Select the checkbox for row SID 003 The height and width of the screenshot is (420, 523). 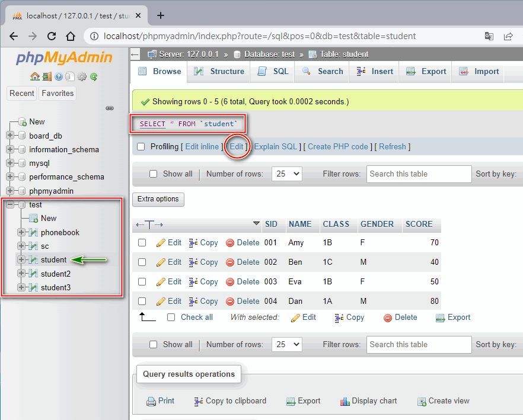pyautogui.click(x=142, y=282)
